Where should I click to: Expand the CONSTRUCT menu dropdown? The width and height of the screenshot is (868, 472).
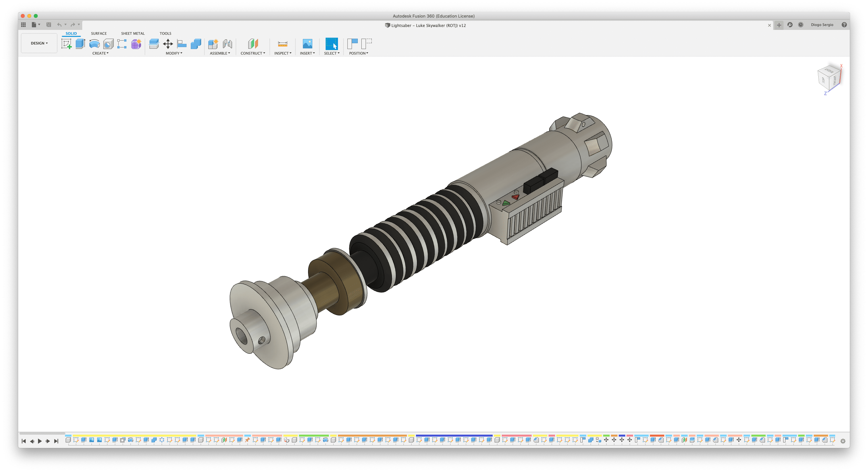[x=253, y=53]
